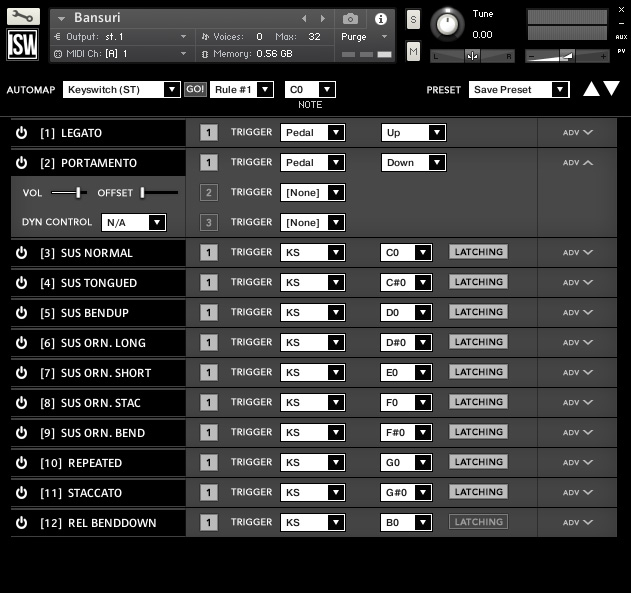Toggle power for SUS TONGUED articulation
Viewport: 631px width, 593px height.
click(x=21, y=283)
